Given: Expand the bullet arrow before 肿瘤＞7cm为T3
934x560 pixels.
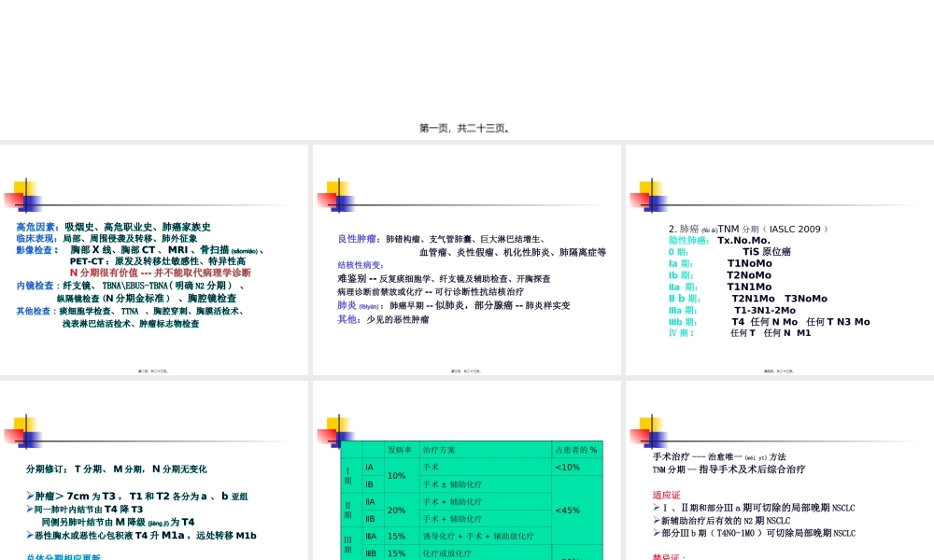Looking at the screenshot, I should (30, 496).
